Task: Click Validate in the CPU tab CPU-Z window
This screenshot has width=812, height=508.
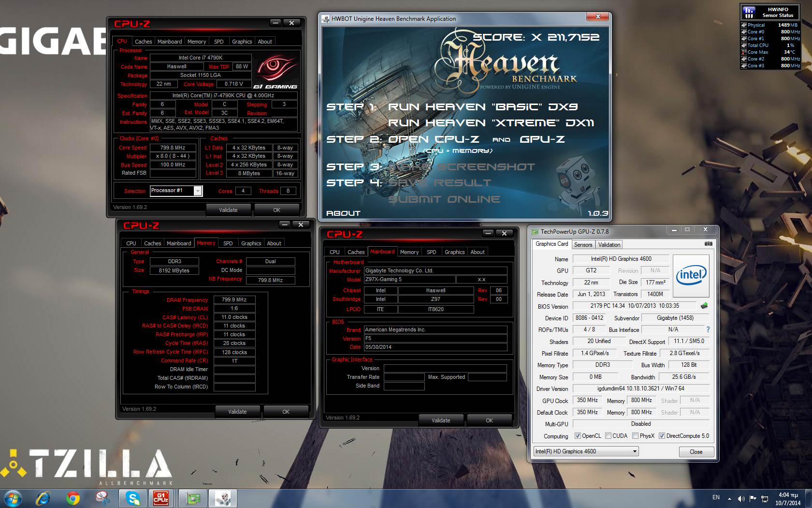Action: pyautogui.click(x=228, y=210)
